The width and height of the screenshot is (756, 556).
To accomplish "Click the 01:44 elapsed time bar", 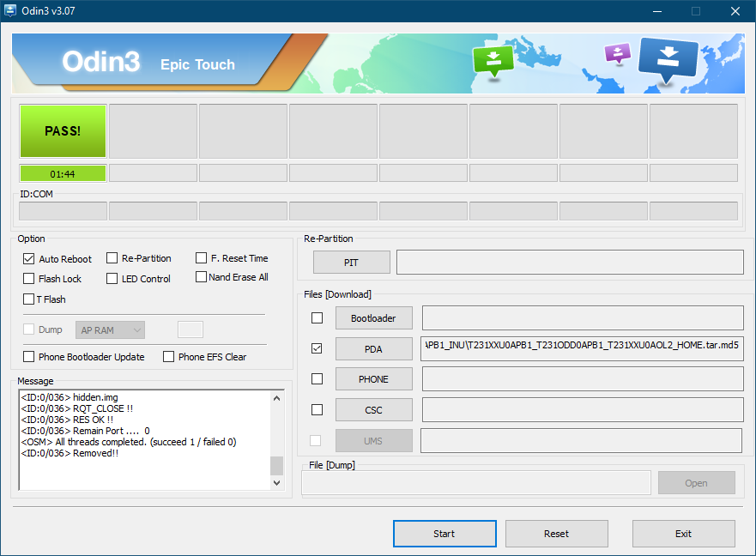I will pos(63,173).
